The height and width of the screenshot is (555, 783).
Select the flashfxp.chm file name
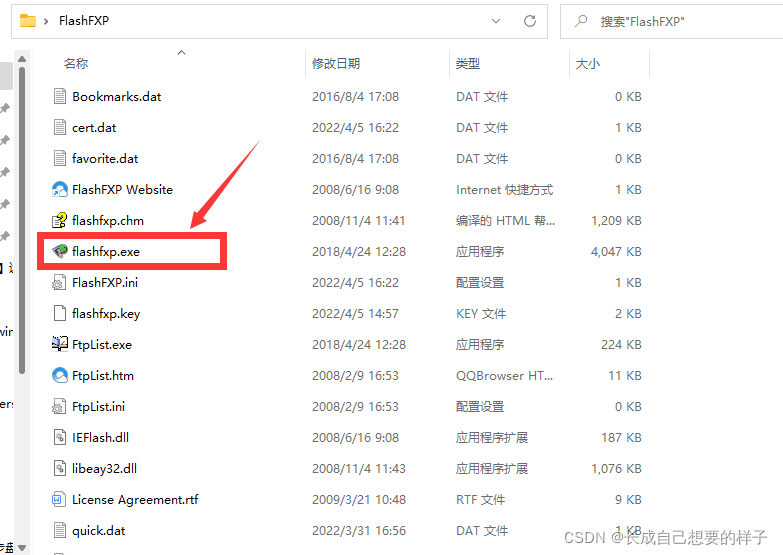pos(108,220)
